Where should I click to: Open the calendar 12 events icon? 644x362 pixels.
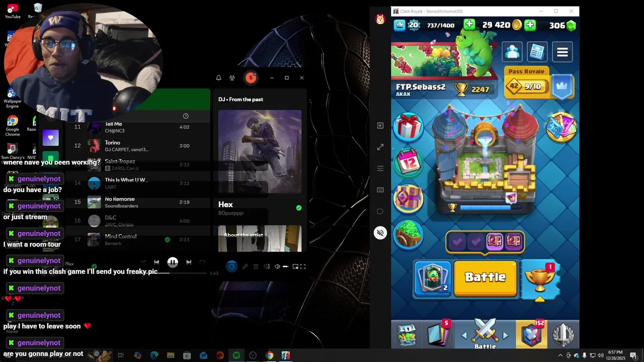[408, 162]
